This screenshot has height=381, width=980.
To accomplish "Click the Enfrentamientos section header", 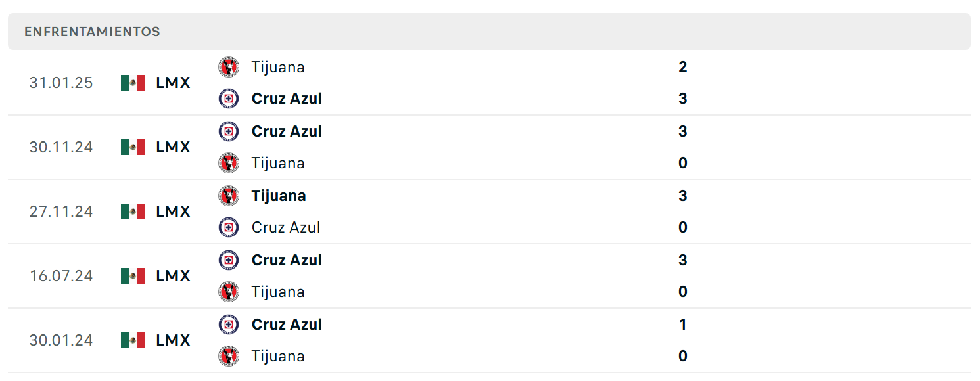I will pyautogui.click(x=489, y=32).
